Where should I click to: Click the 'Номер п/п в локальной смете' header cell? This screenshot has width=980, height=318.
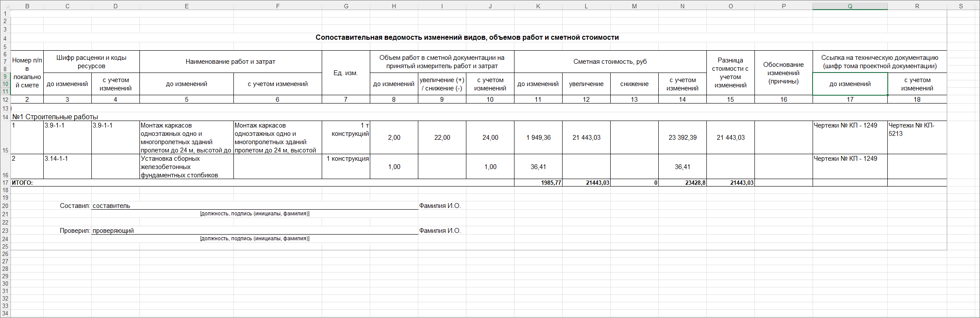click(x=27, y=73)
